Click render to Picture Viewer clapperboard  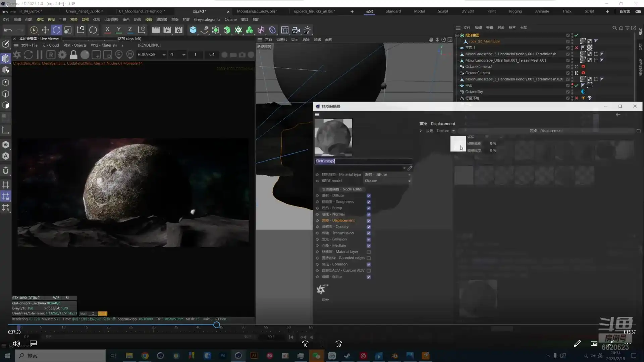coord(167,30)
